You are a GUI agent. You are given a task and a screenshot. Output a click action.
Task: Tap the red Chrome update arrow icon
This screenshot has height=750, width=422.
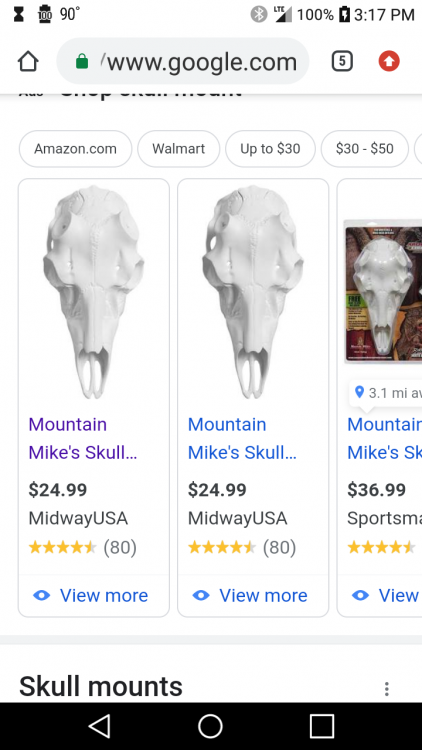tap(389, 62)
